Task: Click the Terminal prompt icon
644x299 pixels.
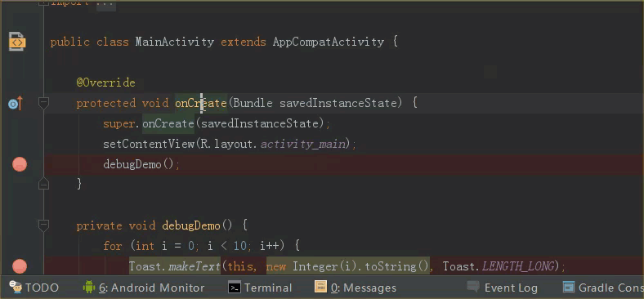Action: (235, 288)
